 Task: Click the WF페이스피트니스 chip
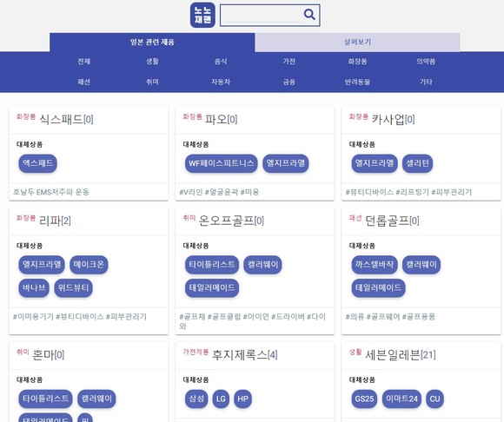(x=221, y=163)
